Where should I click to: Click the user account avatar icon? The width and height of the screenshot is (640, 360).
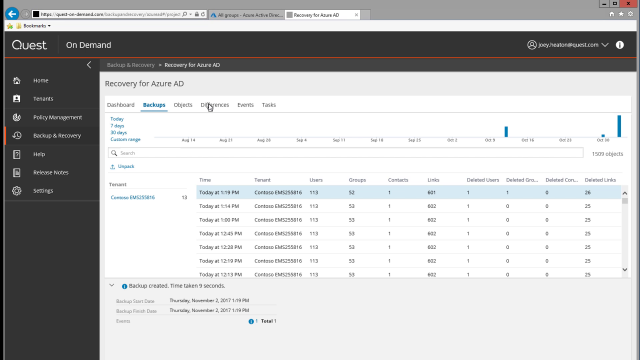tap(531, 45)
